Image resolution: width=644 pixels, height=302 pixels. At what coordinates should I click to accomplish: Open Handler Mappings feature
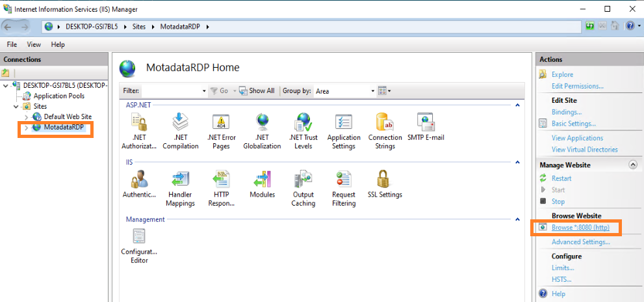coord(180,188)
